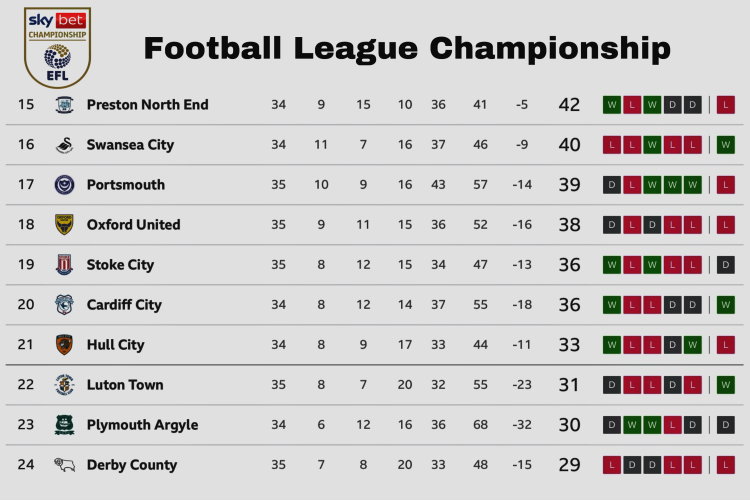
Task: Click Cardiff City club crest
Action: pos(65,305)
